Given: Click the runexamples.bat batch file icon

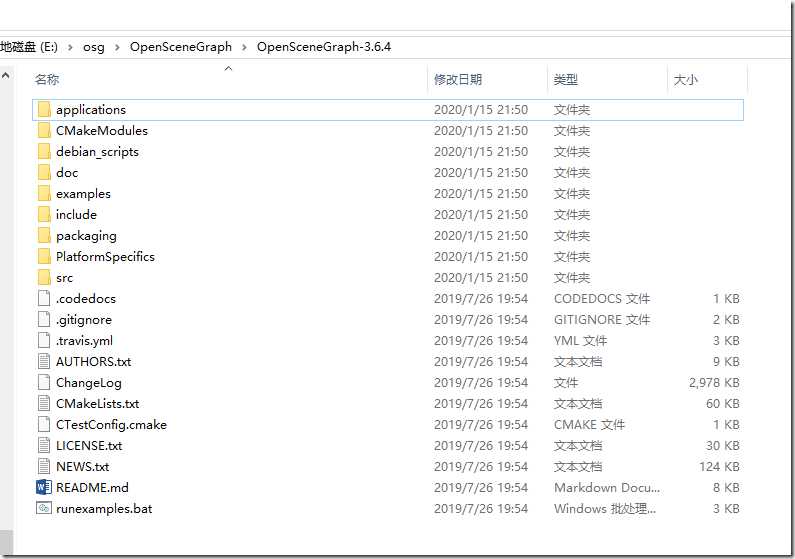Looking at the screenshot, I should pos(44,508).
